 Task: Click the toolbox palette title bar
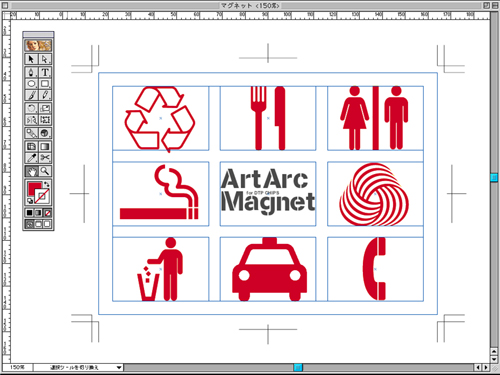click(38, 34)
